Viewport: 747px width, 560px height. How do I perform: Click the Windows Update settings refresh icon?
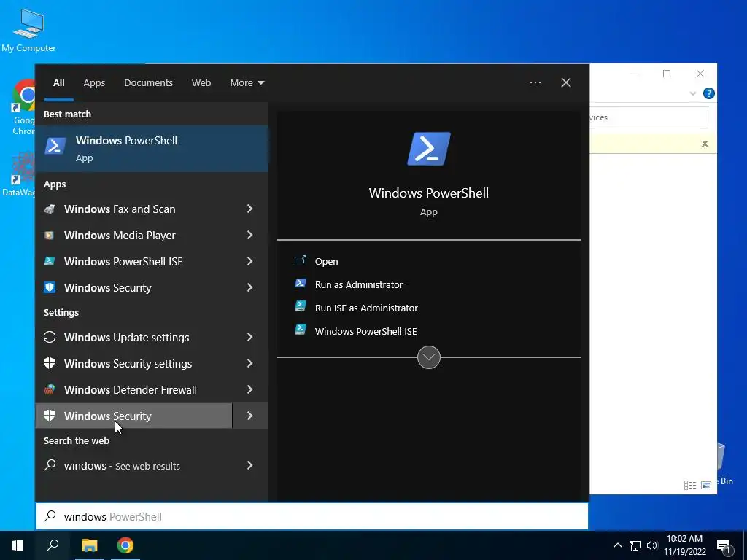coord(50,337)
